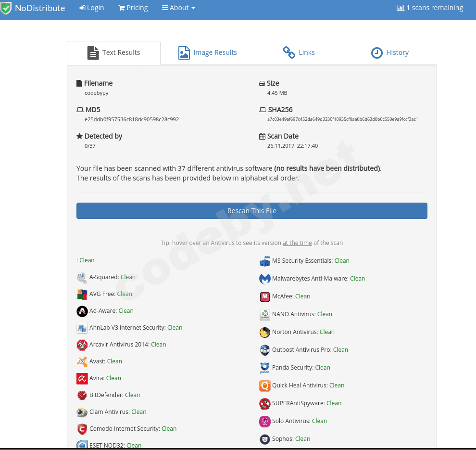Switch to the Links tab

point(299,52)
